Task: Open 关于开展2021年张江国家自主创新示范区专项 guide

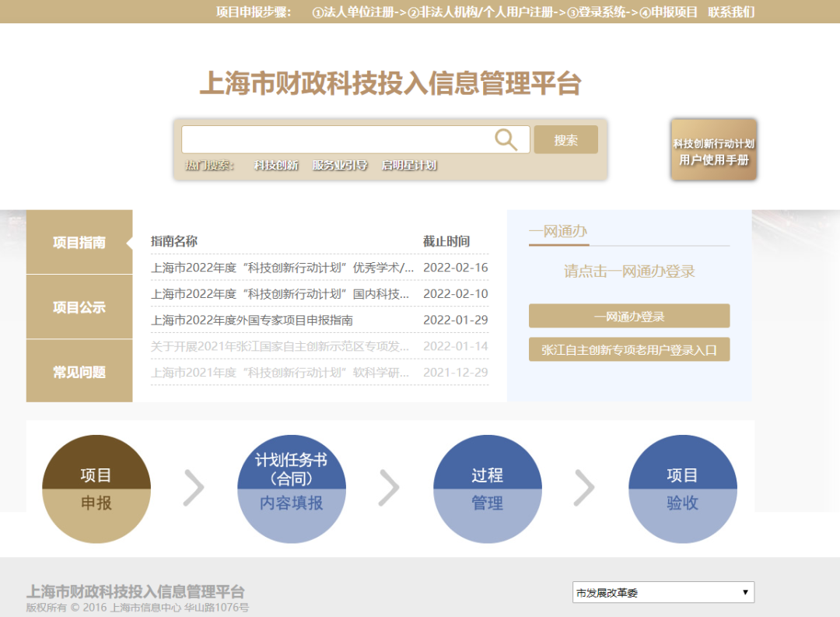Action: pos(280,346)
